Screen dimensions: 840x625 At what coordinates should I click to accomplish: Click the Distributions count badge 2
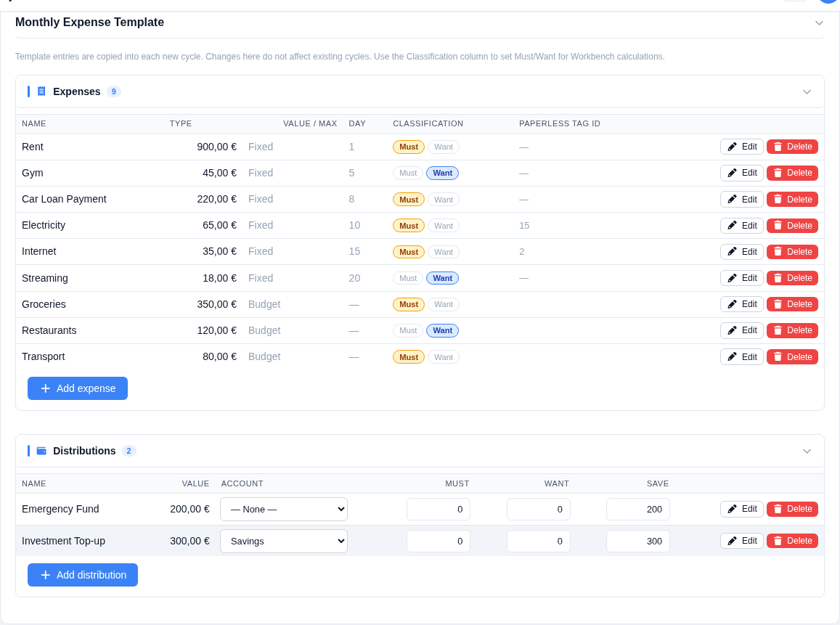point(129,451)
